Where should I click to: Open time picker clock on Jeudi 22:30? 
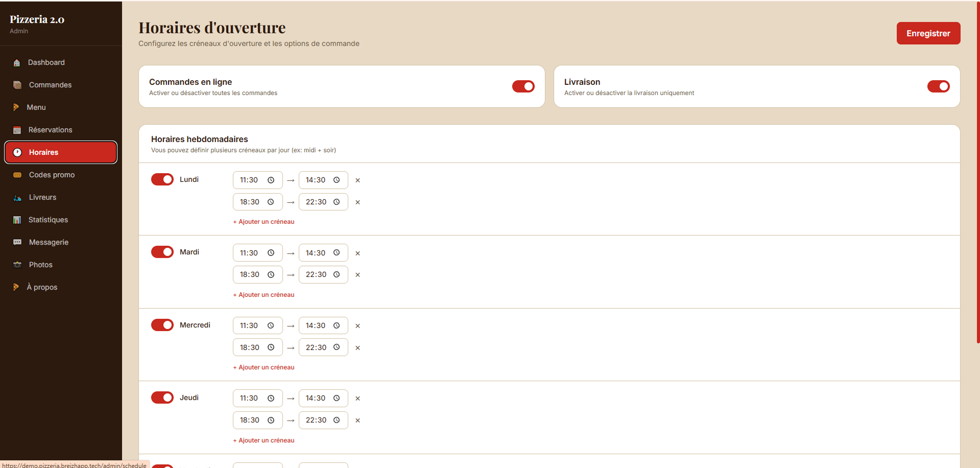coord(337,420)
